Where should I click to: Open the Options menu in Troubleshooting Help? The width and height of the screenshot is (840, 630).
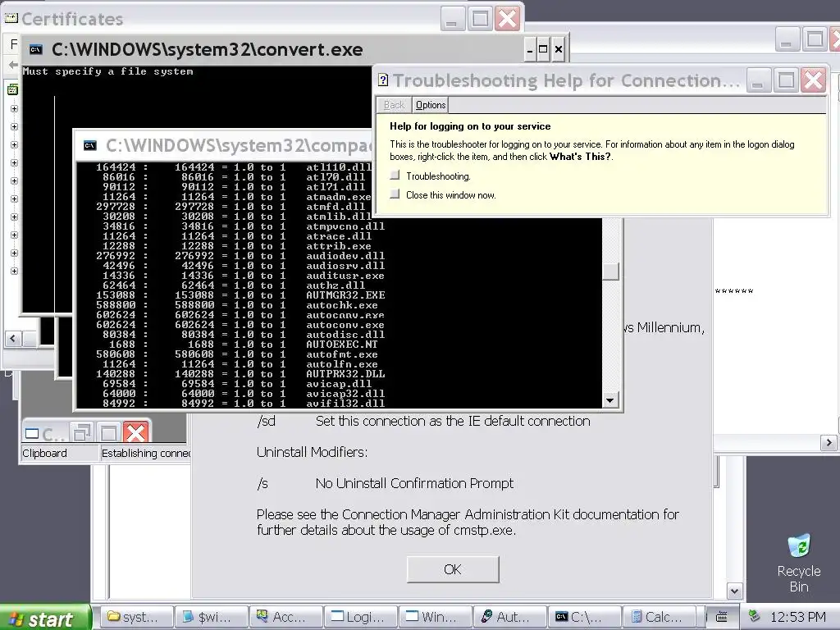point(430,105)
